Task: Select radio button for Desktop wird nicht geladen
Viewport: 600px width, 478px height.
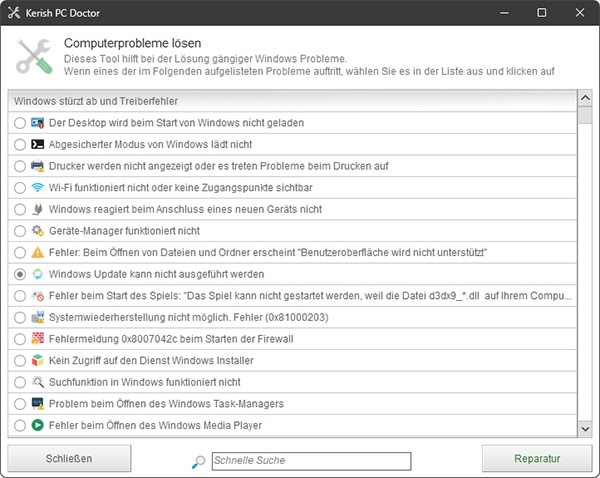Action: pos(20,123)
